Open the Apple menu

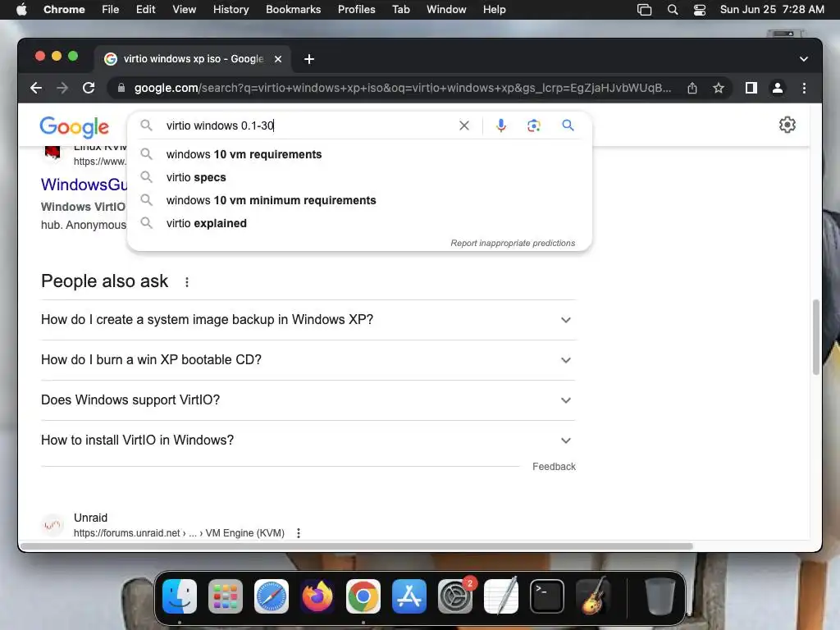click(21, 10)
